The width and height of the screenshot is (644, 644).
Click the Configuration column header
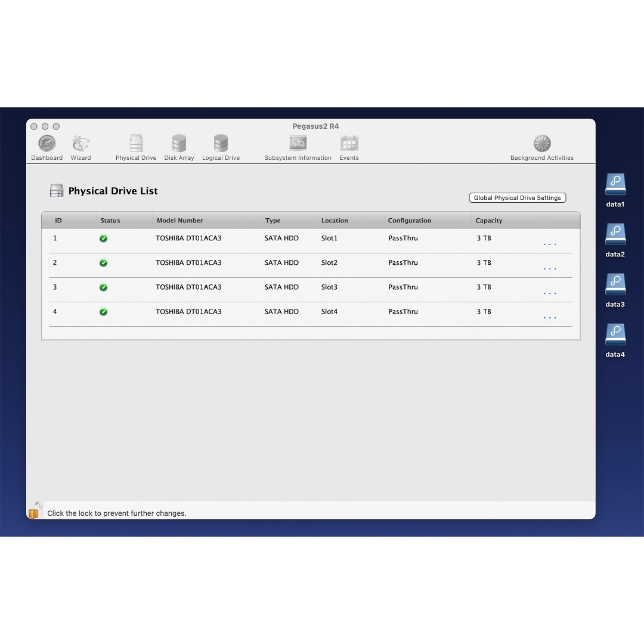[x=410, y=221]
